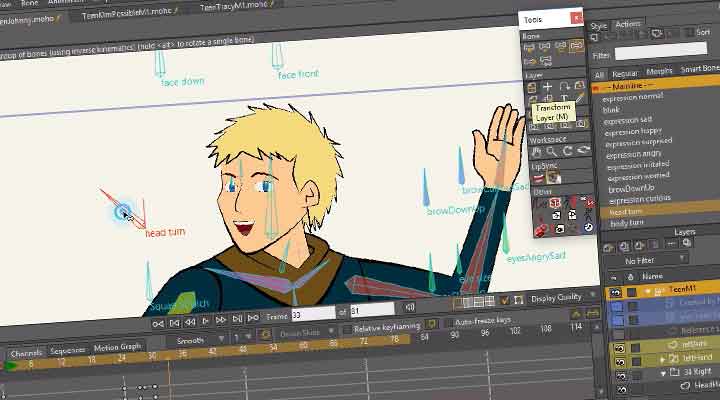
Task: Hide the leftArm layer via its eye icon
Action: (x=619, y=348)
